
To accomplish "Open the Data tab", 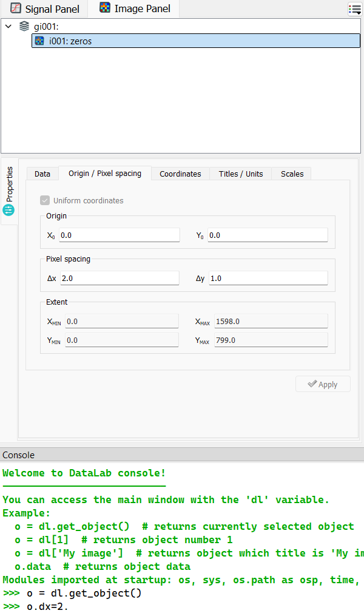I will [42, 174].
